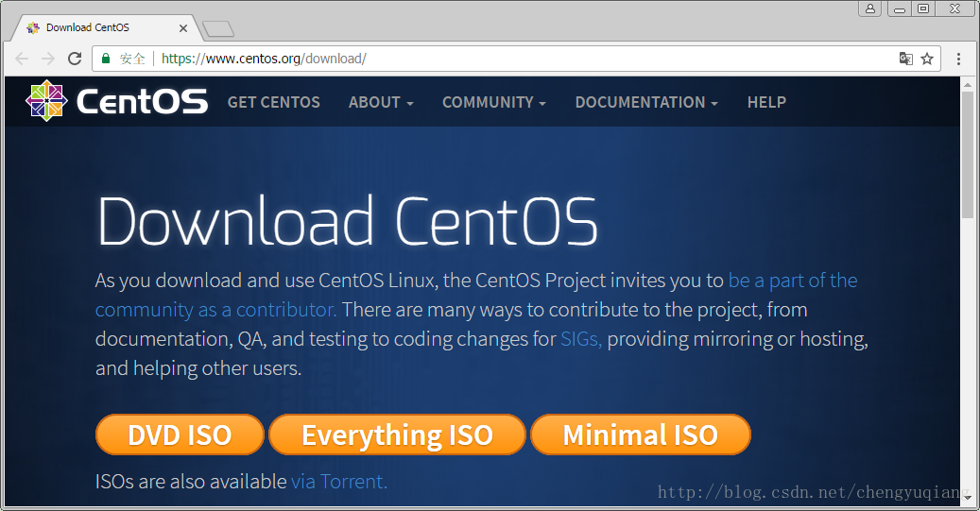Click the '安全' secure label
Viewport: 980px width, 511px height.
(132, 59)
